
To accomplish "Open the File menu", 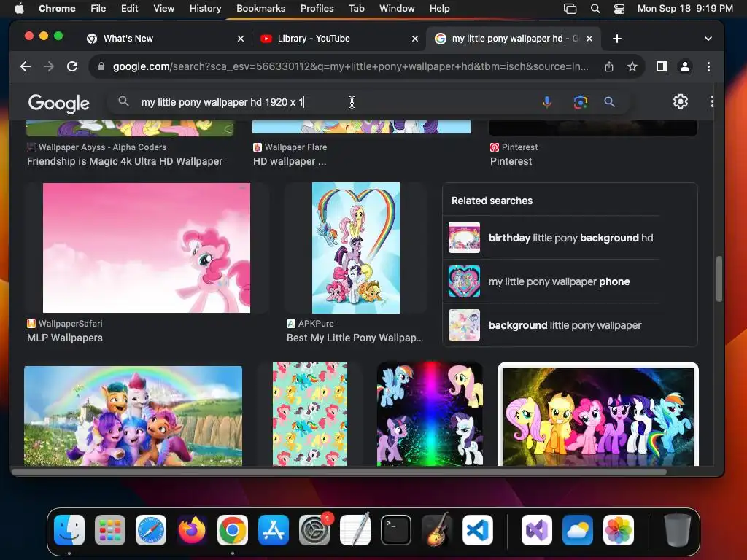I will coord(98,9).
